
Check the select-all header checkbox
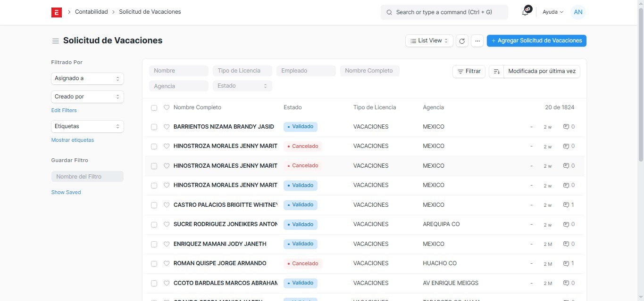click(x=154, y=108)
